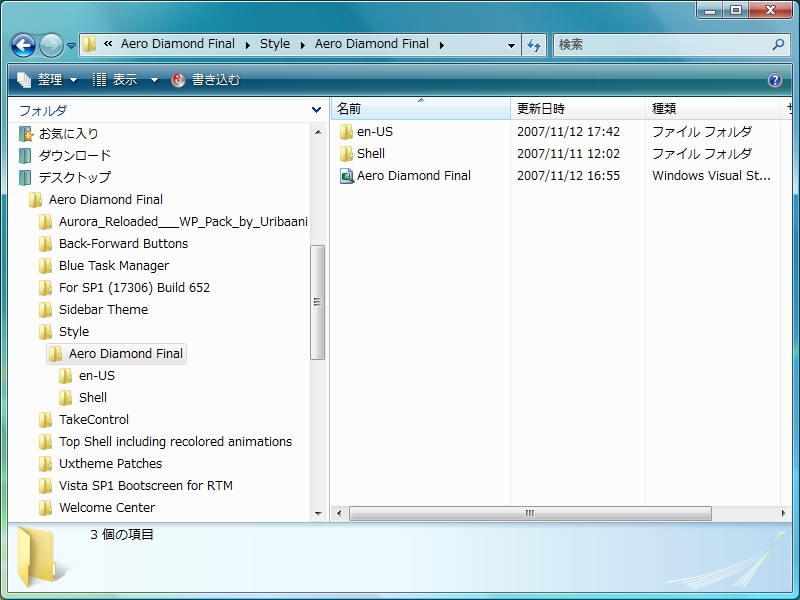Select Sidebar Theme folder in tree
The image size is (800, 600).
93,309
